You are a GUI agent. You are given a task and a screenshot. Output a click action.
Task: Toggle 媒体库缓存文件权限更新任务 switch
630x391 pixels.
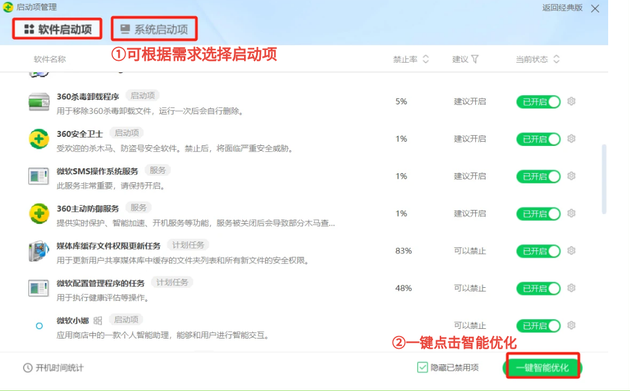[x=538, y=251]
